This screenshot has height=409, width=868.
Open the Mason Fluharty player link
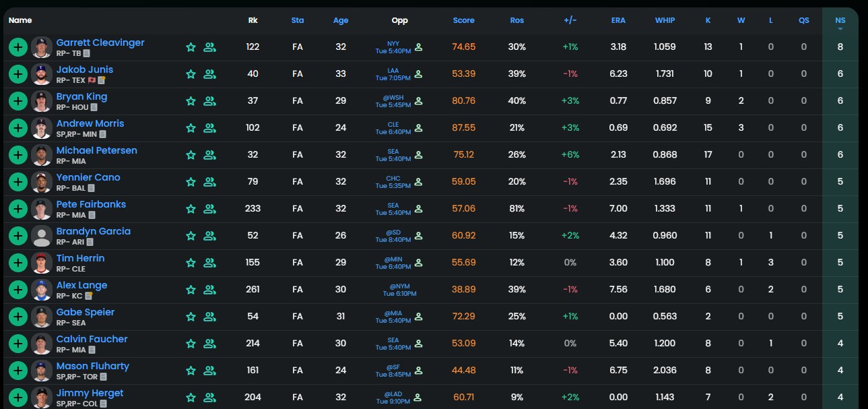92,366
